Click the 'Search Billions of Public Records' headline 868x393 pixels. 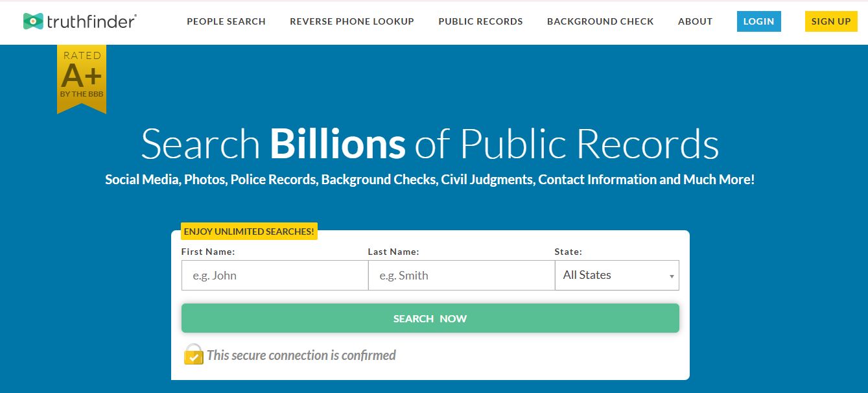[430, 143]
